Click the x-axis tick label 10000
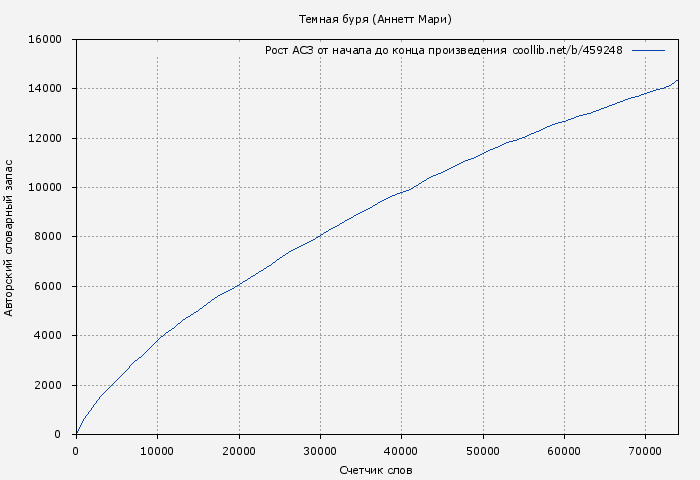The height and width of the screenshot is (480, 700). coord(157,451)
